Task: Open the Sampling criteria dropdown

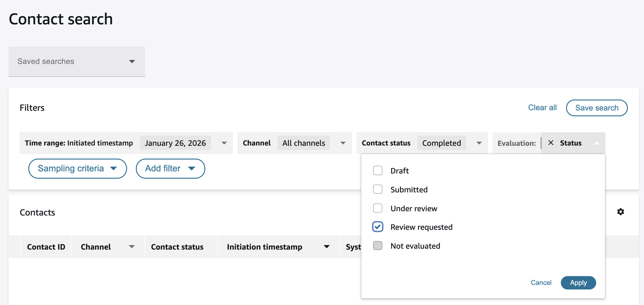Action: tap(77, 168)
